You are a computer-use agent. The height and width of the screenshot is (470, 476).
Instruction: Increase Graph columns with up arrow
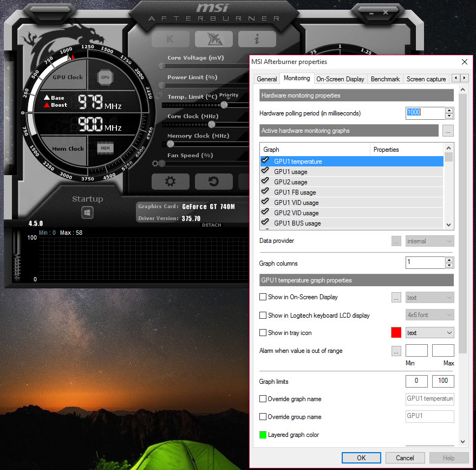click(x=449, y=260)
